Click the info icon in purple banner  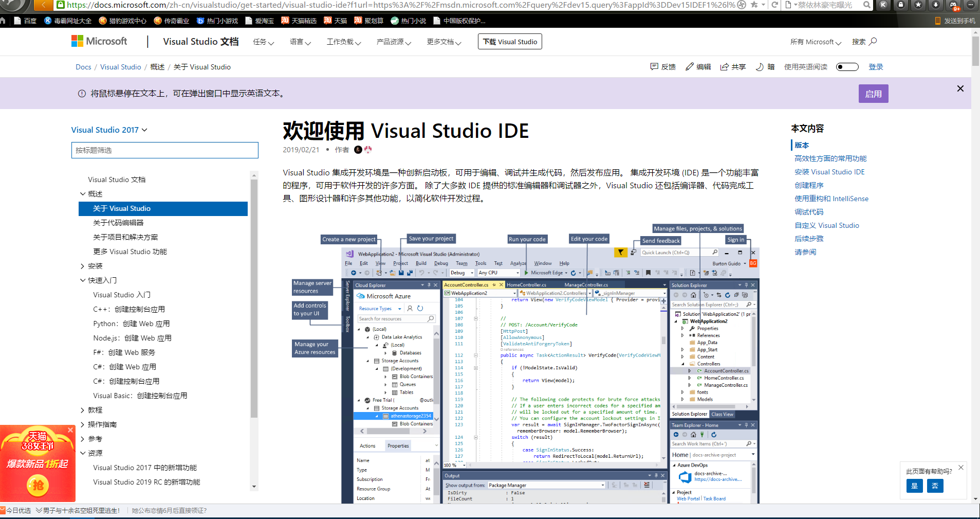click(x=82, y=93)
